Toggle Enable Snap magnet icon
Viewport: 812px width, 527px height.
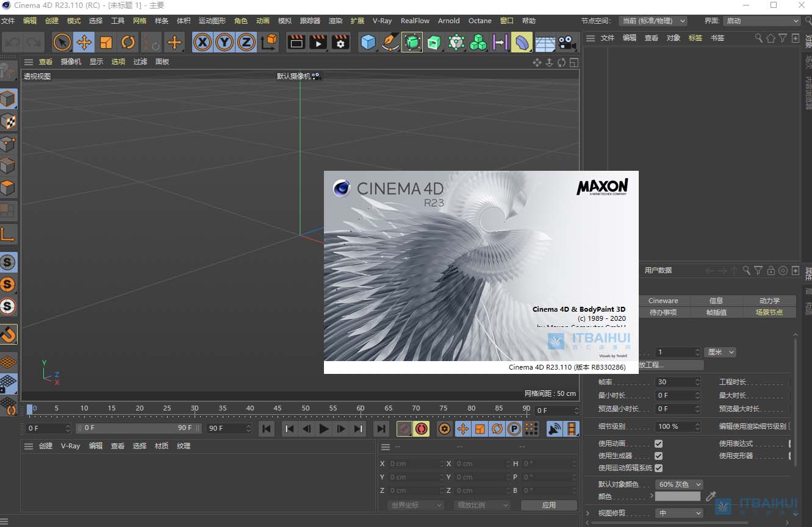coord(8,334)
